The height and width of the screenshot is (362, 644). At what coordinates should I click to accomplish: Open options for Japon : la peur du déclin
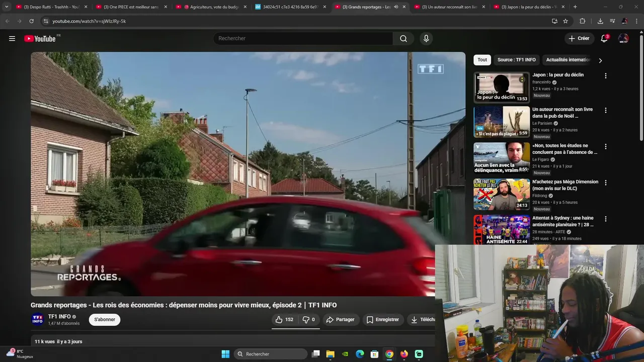606,76
